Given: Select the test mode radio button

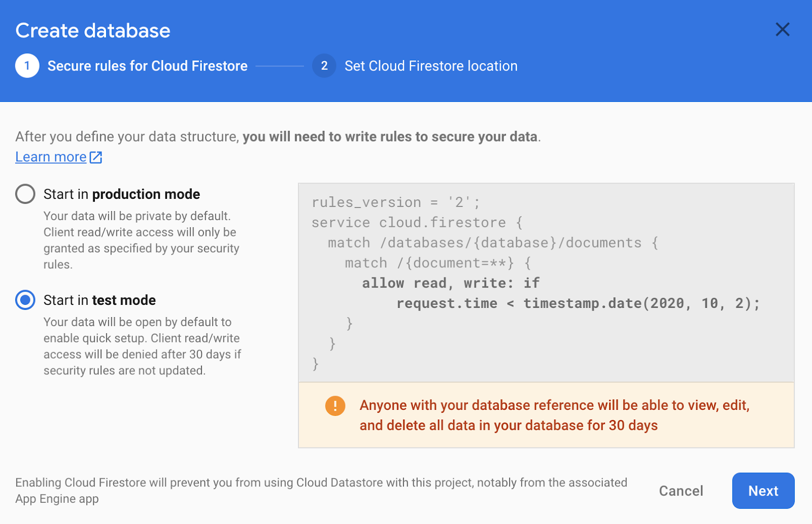Looking at the screenshot, I should click(x=25, y=300).
